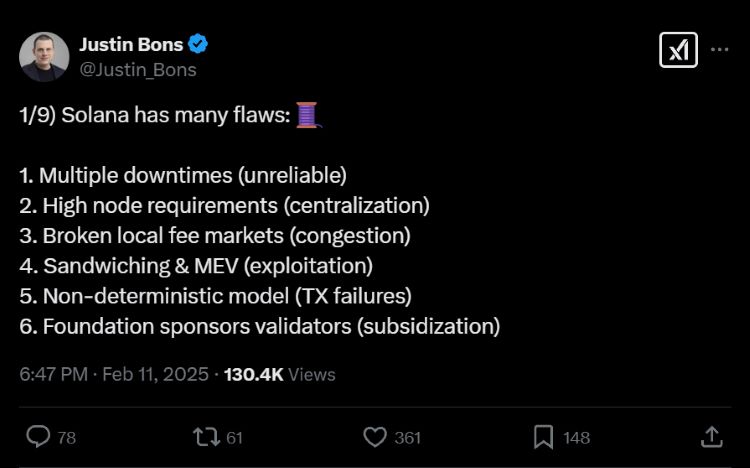Click the thread spool emoji
This screenshot has width=750, height=468.
point(308,116)
